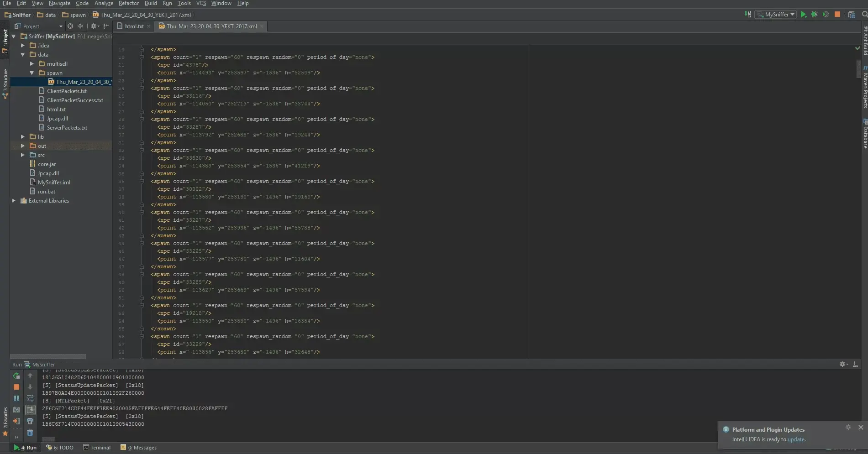Select run.bat in the project tree
Image resolution: width=868 pixels, height=454 pixels.
click(42, 192)
